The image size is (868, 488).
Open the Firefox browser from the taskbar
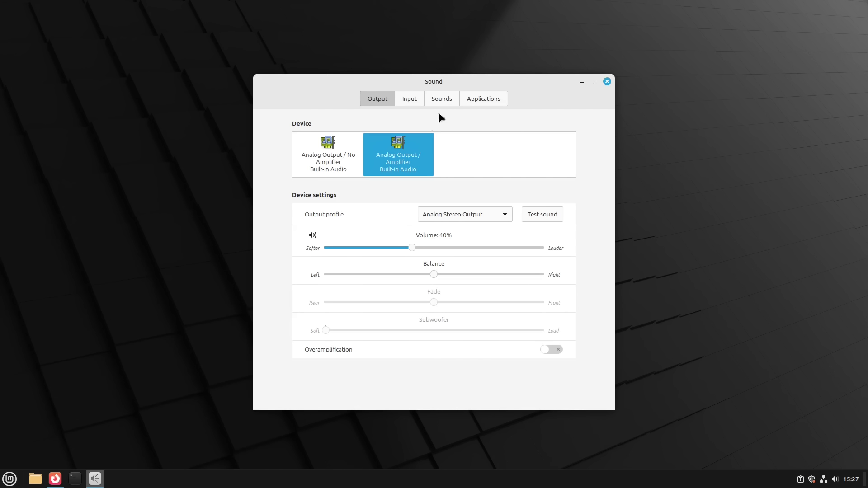pyautogui.click(x=55, y=479)
